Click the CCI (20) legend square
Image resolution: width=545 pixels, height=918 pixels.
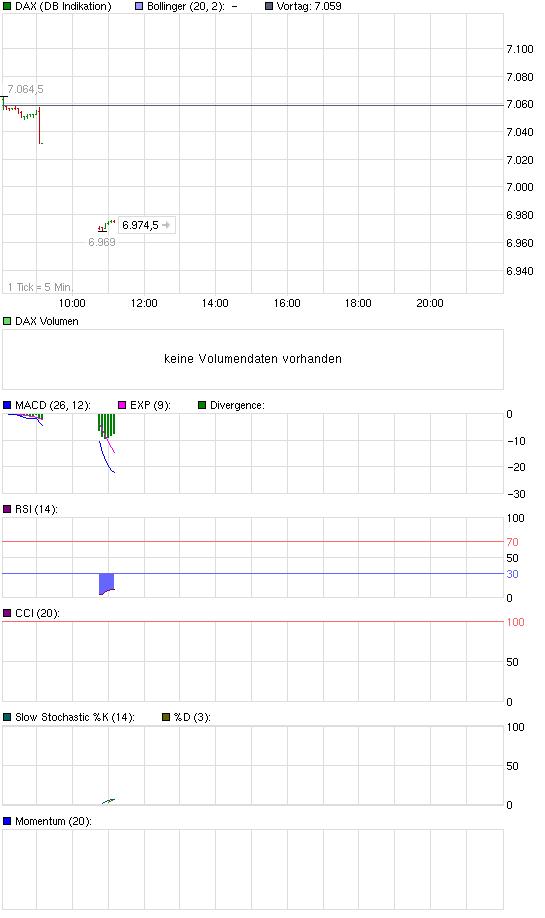click(x=7, y=613)
